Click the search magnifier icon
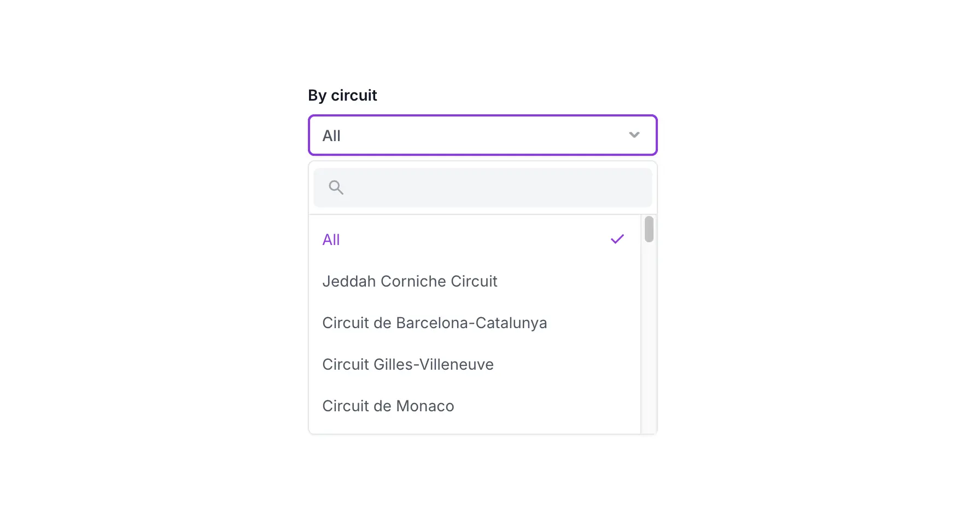The height and width of the screenshot is (513, 980). point(336,188)
